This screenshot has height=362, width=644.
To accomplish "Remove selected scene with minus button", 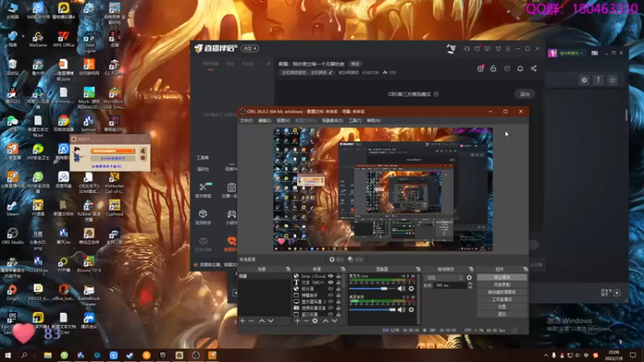I will coord(251,320).
